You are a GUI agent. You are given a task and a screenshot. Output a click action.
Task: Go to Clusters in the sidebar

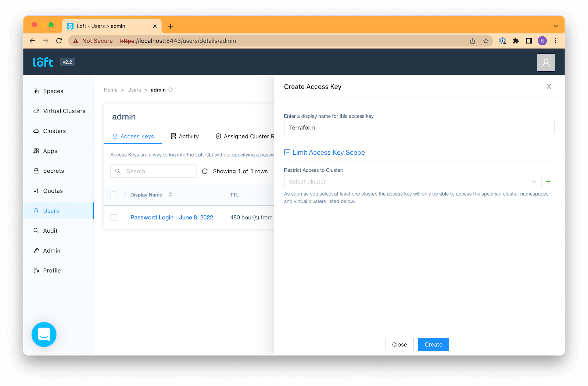(x=58, y=131)
